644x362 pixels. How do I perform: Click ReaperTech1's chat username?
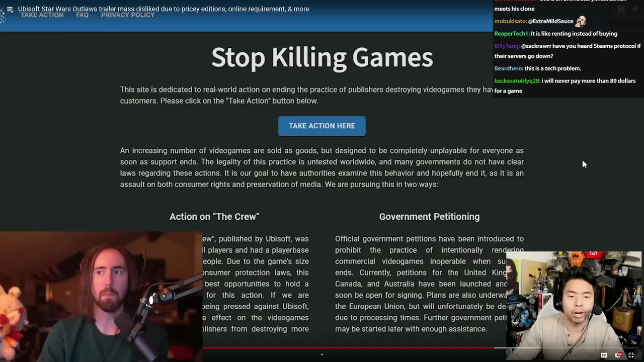click(x=512, y=34)
